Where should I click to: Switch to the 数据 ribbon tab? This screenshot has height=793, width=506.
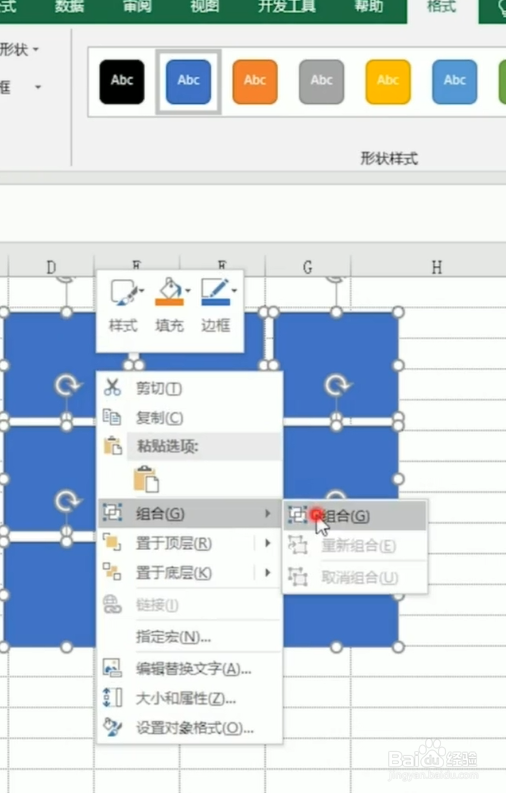coord(70,7)
